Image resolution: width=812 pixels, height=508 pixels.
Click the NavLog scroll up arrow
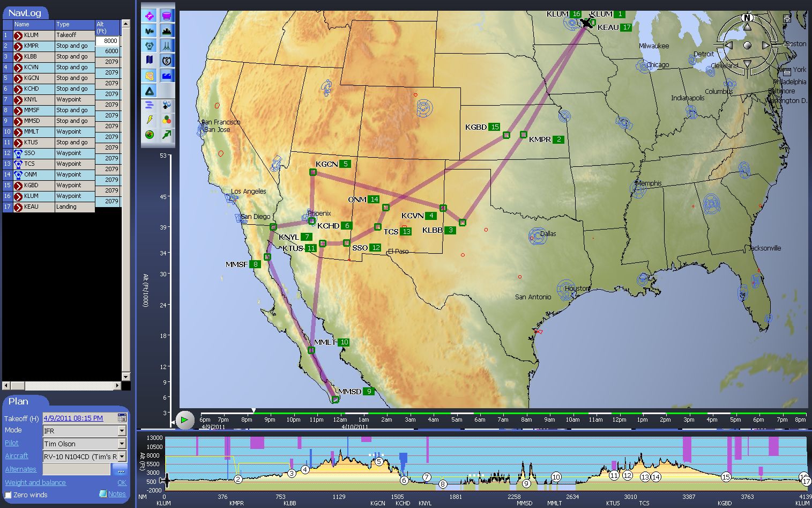click(x=126, y=24)
